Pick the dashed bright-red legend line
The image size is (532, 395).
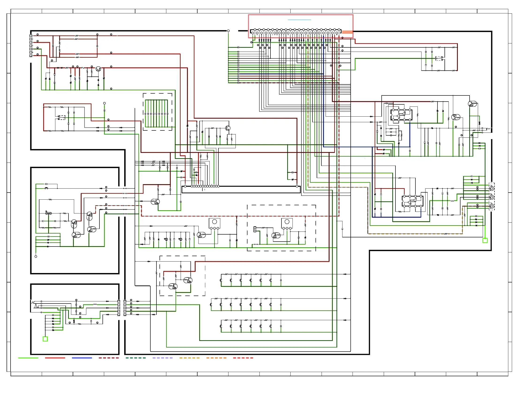243,358
